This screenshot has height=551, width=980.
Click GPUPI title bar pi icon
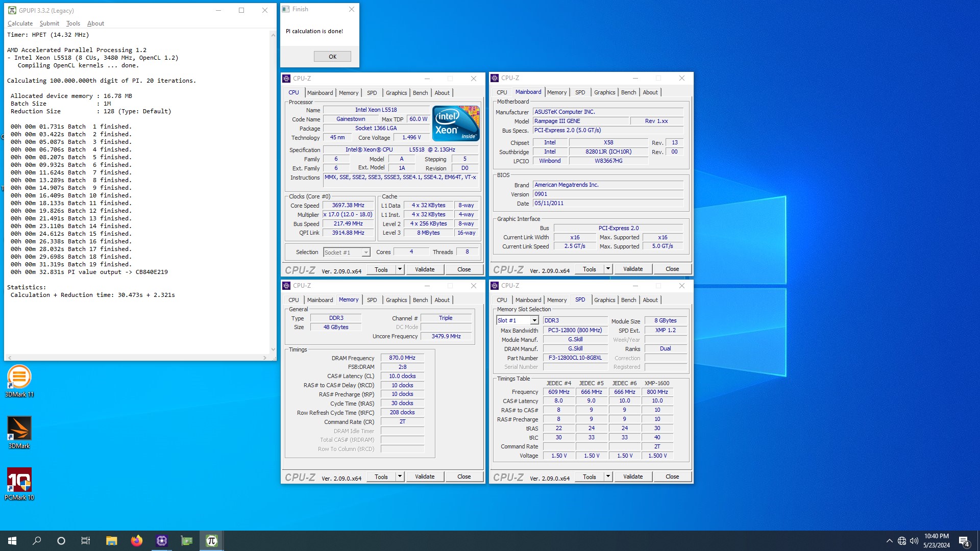[x=12, y=10]
